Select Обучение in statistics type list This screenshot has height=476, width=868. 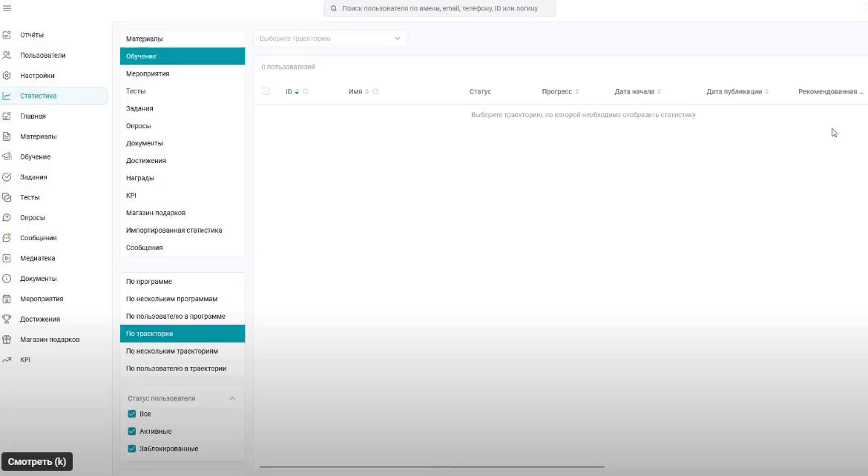[182, 56]
